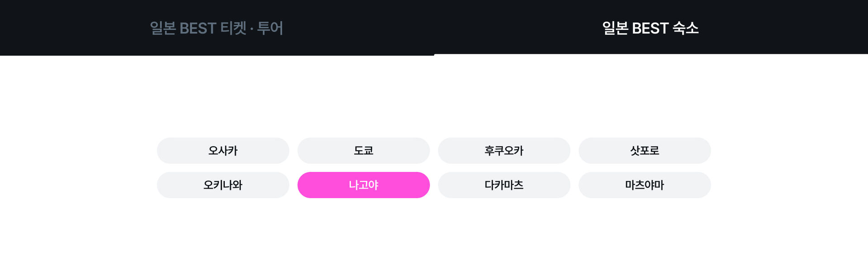Click the active Japan BEST lodging tab
This screenshot has width=868, height=280.
(x=650, y=28)
